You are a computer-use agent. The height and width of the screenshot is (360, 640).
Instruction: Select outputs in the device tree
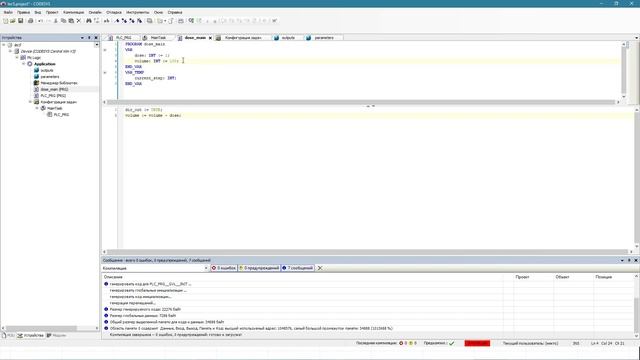[x=47, y=70]
